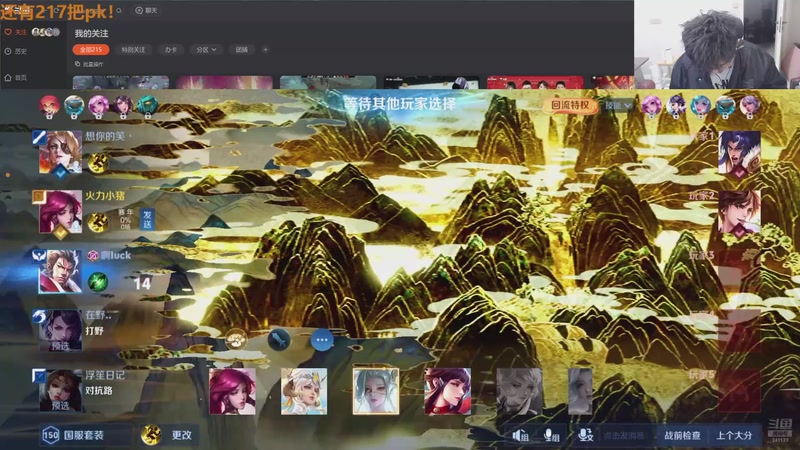This screenshot has height=450, width=800.
Task: Click enemy 玩家2 hero portrait
Action: [x=739, y=212]
